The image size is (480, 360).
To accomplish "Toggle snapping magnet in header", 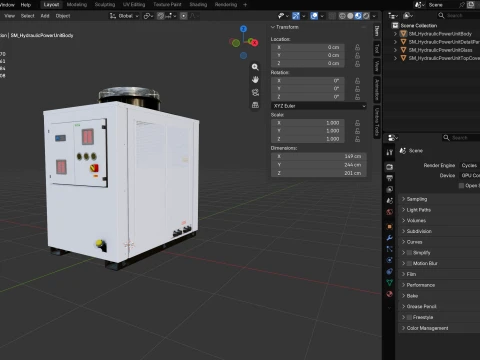I will point(161,16).
